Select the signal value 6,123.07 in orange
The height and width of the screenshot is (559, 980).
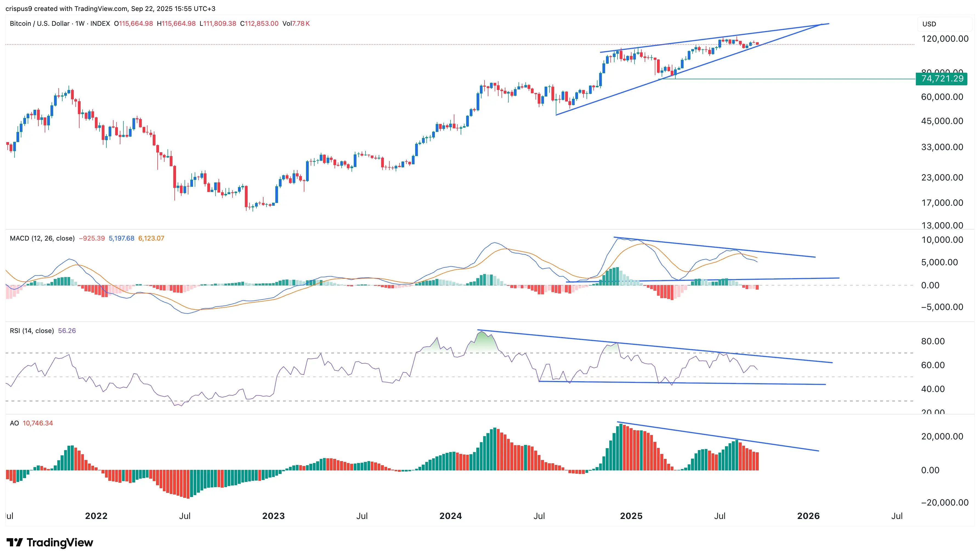(151, 238)
